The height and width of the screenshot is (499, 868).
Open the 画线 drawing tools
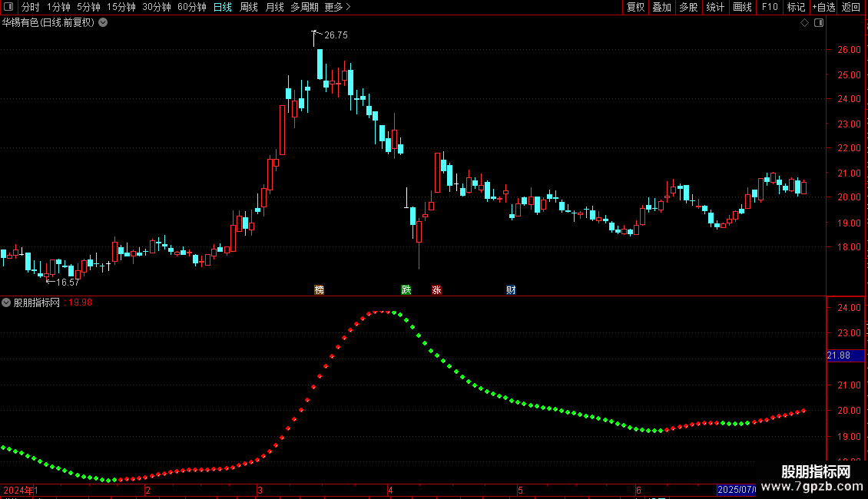click(x=742, y=7)
